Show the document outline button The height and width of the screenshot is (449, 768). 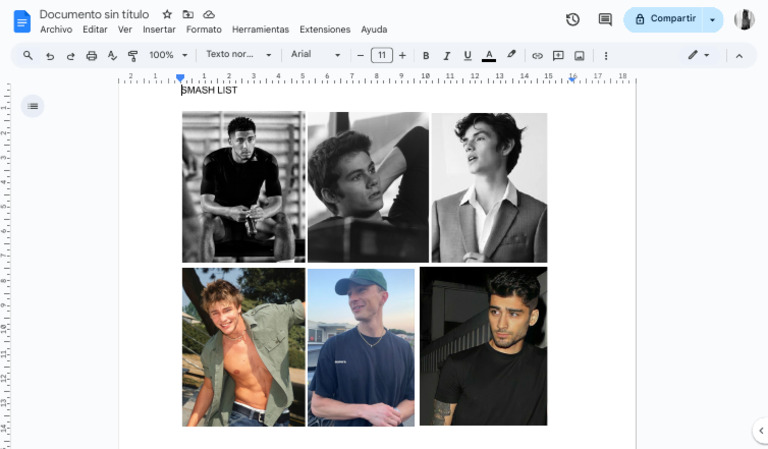pos(33,106)
